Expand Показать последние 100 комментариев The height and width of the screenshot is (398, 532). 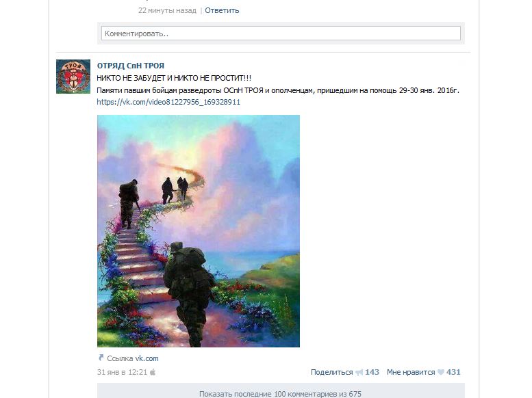coord(281,393)
